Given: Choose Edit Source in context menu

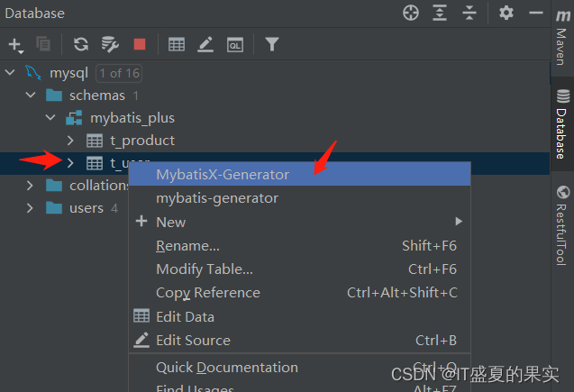Looking at the screenshot, I should pyautogui.click(x=299, y=340).
